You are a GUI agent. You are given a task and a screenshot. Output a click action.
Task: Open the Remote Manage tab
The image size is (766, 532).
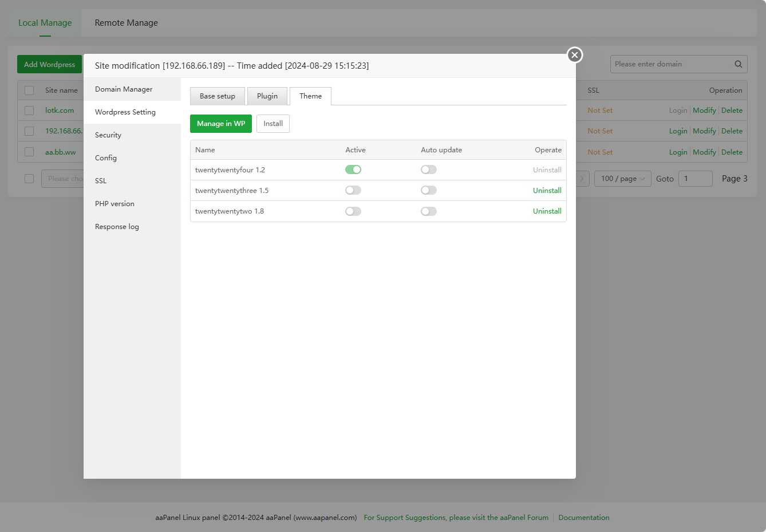tap(126, 23)
